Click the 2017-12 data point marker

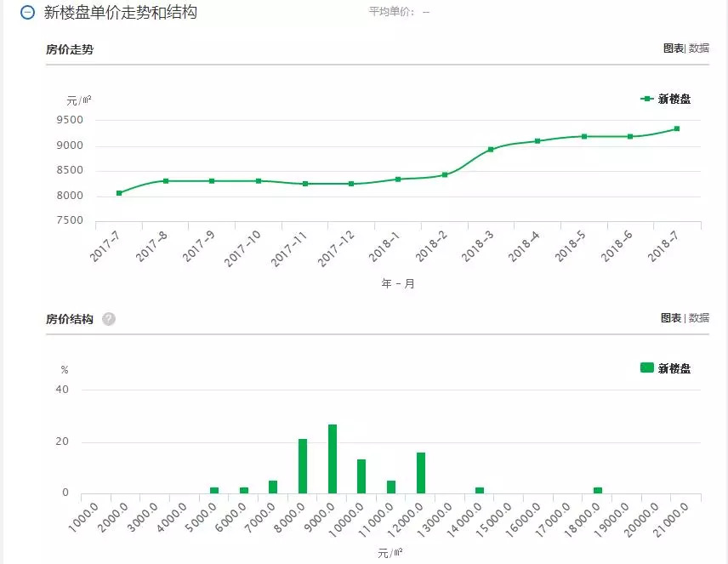click(351, 184)
